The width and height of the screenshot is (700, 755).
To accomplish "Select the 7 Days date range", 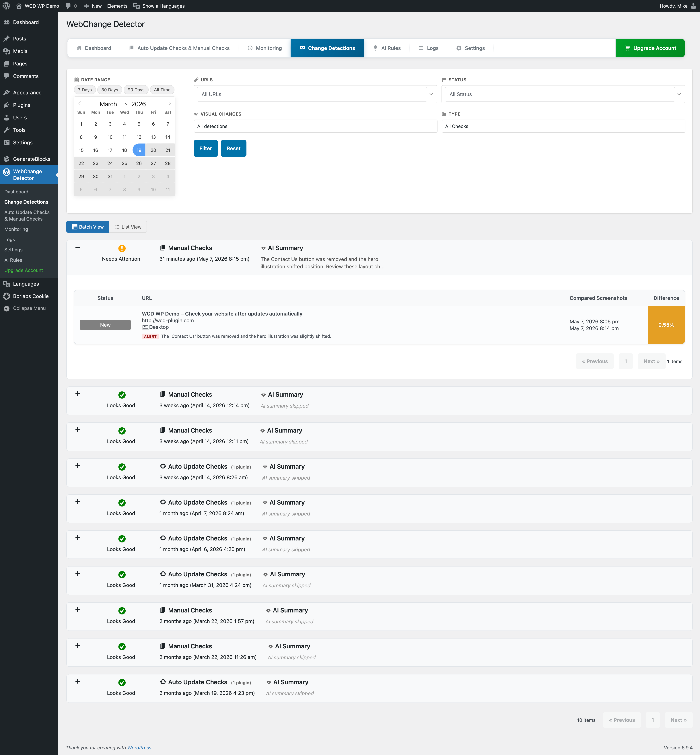I will pos(85,90).
